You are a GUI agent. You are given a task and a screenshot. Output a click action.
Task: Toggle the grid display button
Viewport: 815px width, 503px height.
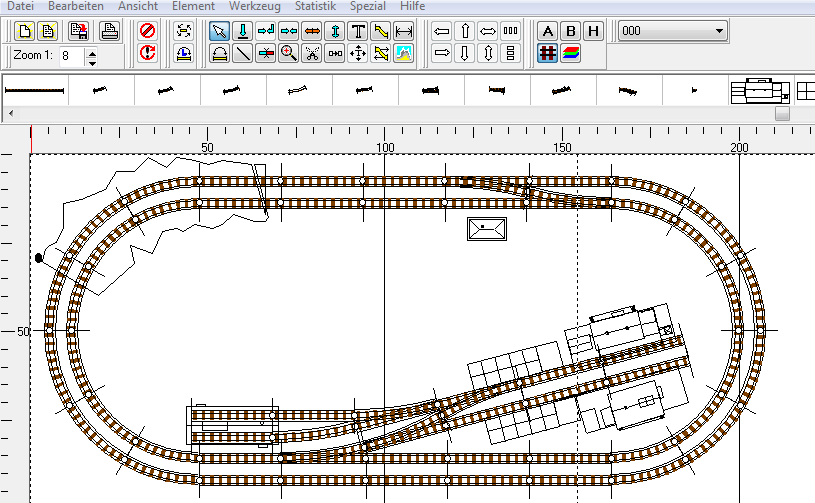548,53
